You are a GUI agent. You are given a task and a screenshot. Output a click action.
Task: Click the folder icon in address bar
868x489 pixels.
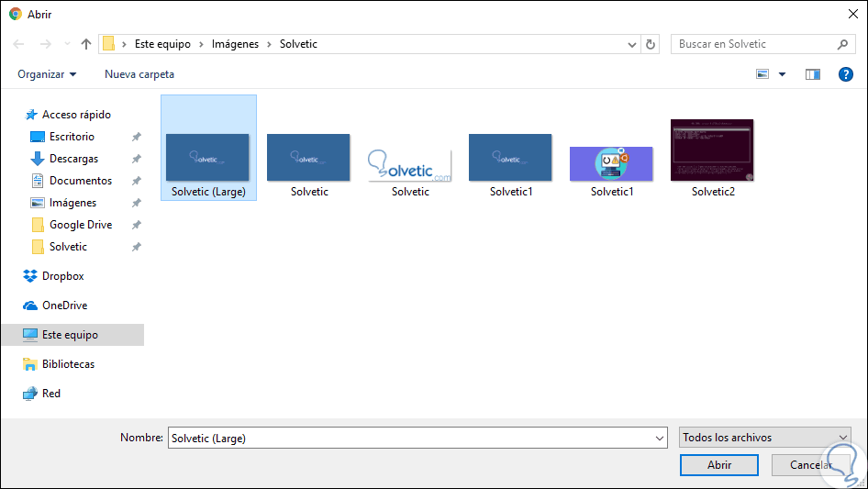click(109, 44)
